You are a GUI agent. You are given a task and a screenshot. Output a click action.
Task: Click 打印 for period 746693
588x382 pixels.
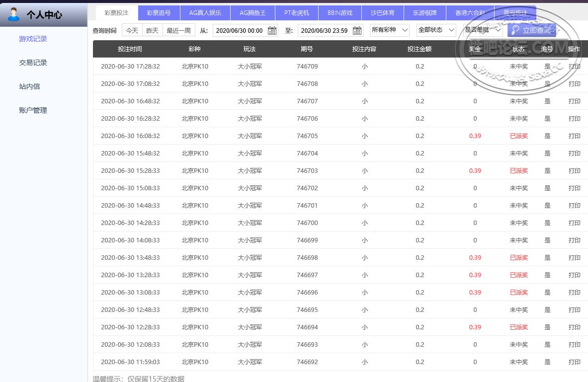pyautogui.click(x=574, y=345)
